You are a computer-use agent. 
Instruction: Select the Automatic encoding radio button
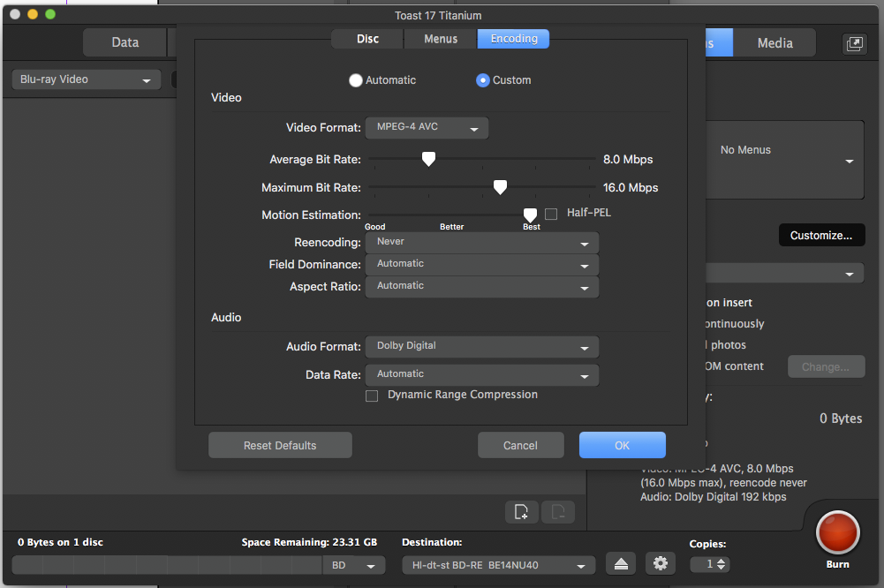click(x=356, y=80)
